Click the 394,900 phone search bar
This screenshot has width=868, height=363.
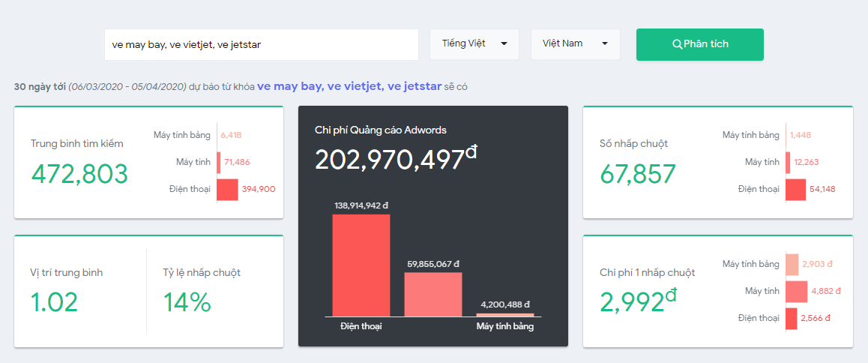point(228,190)
